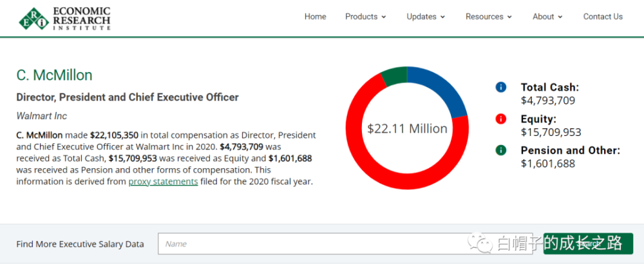Viewport: 644px width, 272px height.
Task: Click the Total Cash legend label
Action: tap(549, 87)
